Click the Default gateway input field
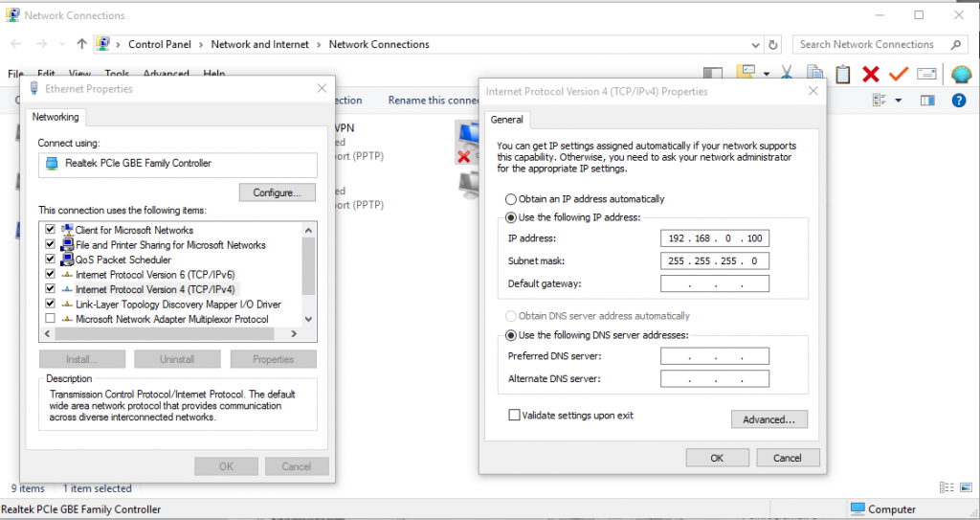980x520 pixels. click(x=714, y=283)
